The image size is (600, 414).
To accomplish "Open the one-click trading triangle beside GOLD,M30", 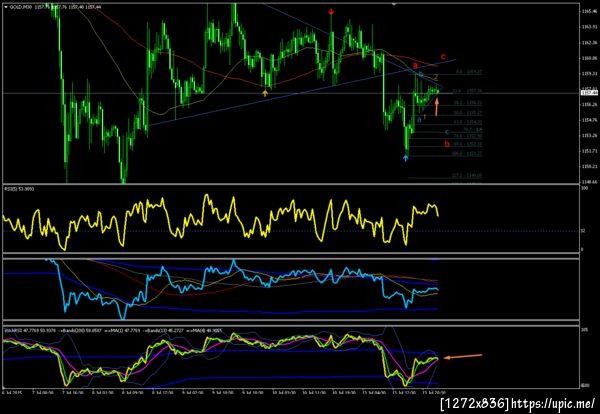I will (6, 7).
